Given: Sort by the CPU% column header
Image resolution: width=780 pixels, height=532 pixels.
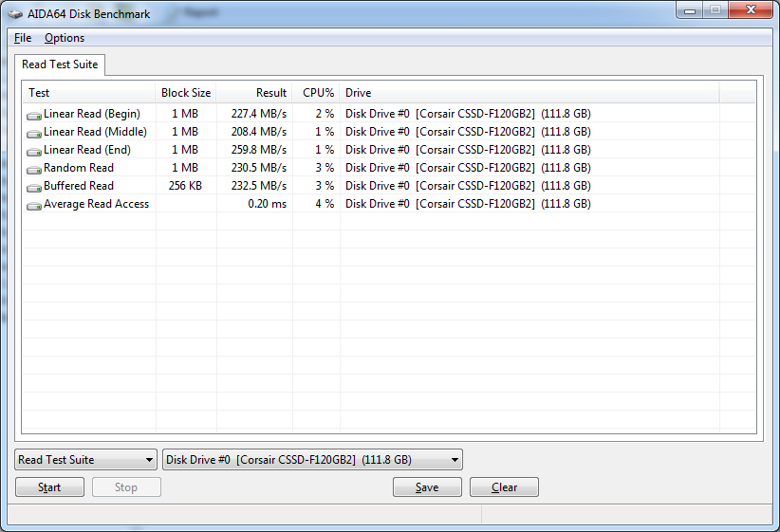Looking at the screenshot, I should (x=316, y=93).
